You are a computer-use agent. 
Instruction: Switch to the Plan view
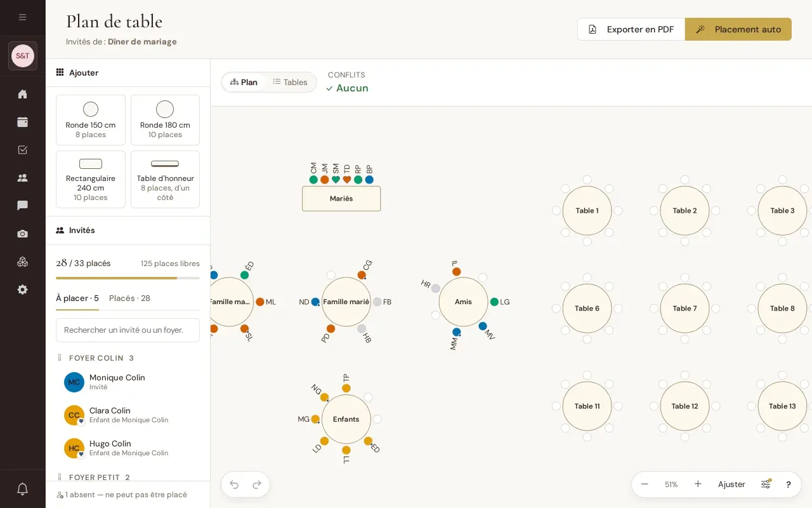pos(244,83)
